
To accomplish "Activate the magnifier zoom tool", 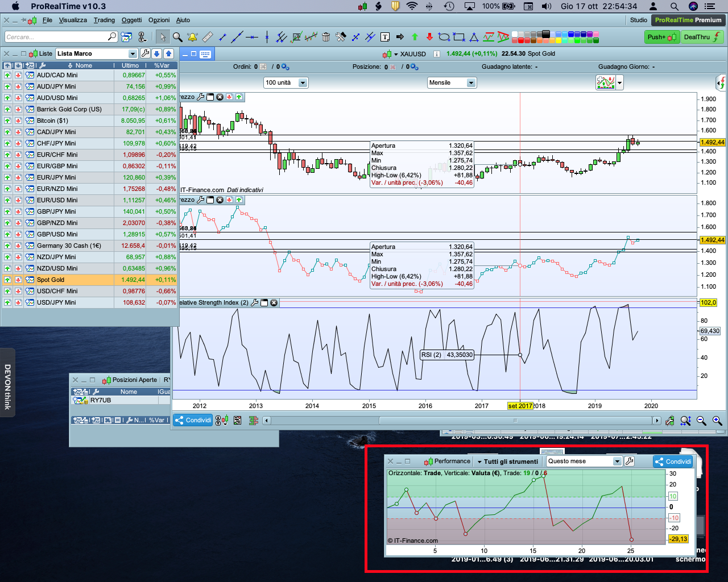I will [x=177, y=37].
